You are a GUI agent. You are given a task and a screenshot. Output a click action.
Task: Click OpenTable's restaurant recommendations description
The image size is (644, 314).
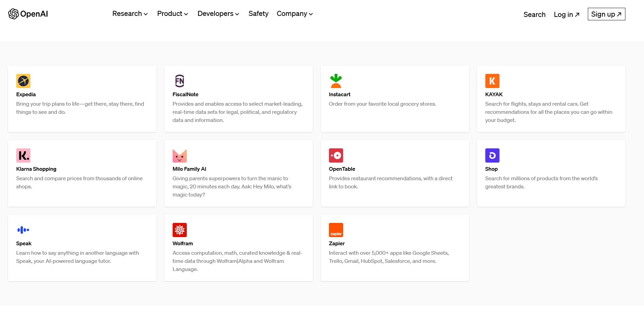[x=391, y=183]
